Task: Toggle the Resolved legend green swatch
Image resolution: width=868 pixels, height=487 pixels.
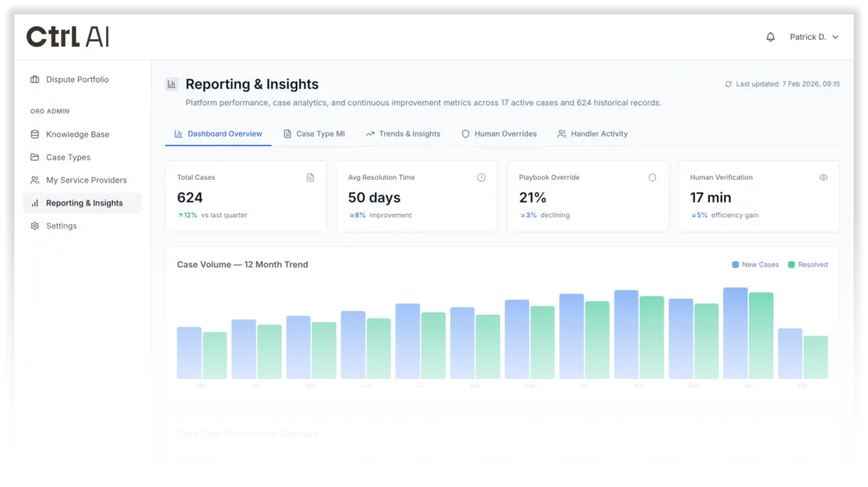Action: click(x=792, y=265)
